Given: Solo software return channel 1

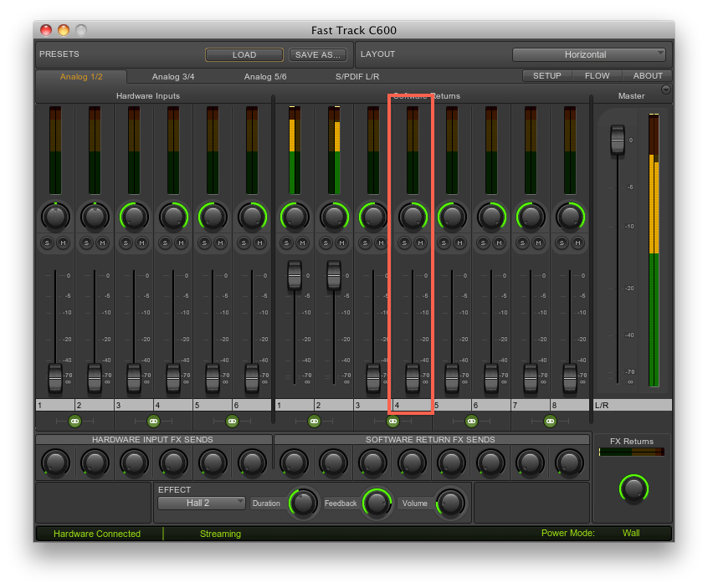Looking at the screenshot, I should 287,243.
